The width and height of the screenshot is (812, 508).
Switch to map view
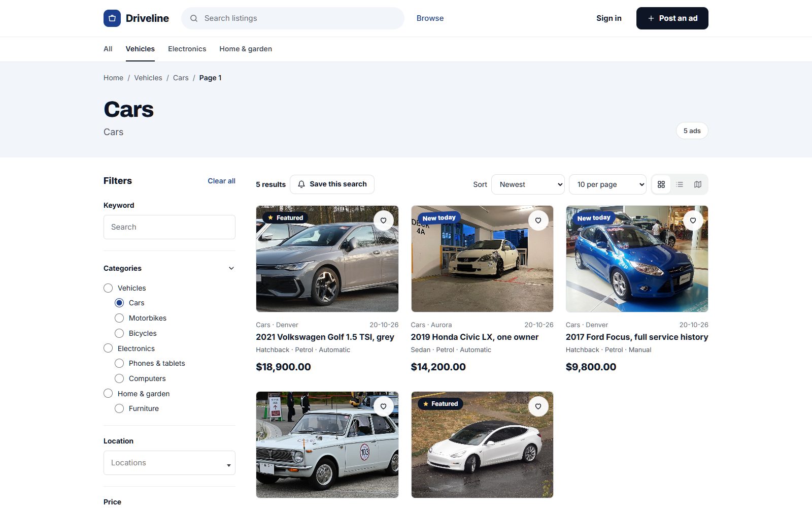click(698, 184)
